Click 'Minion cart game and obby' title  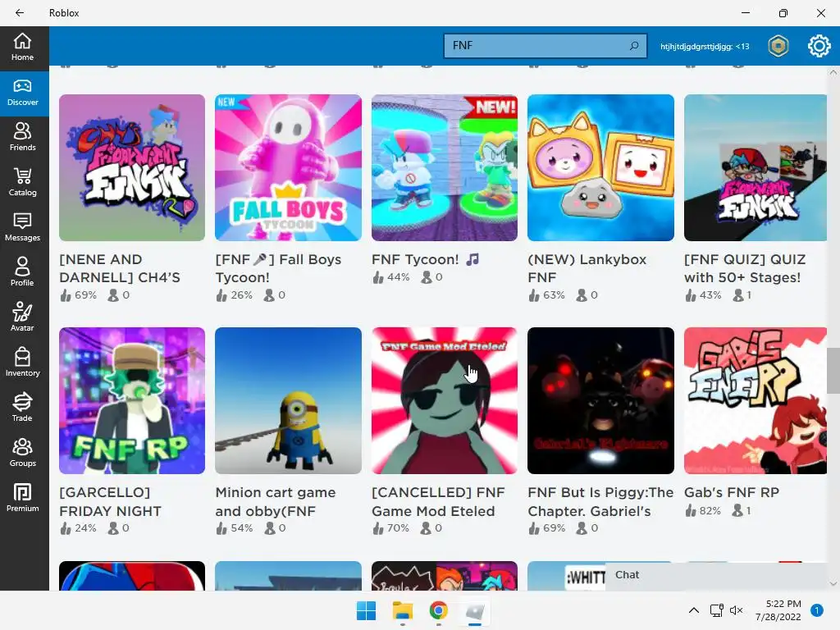276,501
